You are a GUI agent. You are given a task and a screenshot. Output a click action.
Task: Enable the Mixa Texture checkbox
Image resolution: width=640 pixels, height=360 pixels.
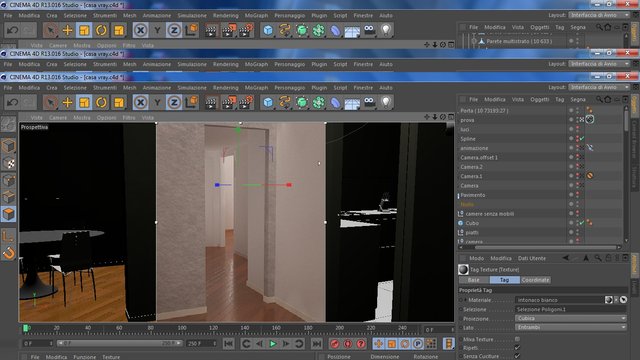[517, 339]
